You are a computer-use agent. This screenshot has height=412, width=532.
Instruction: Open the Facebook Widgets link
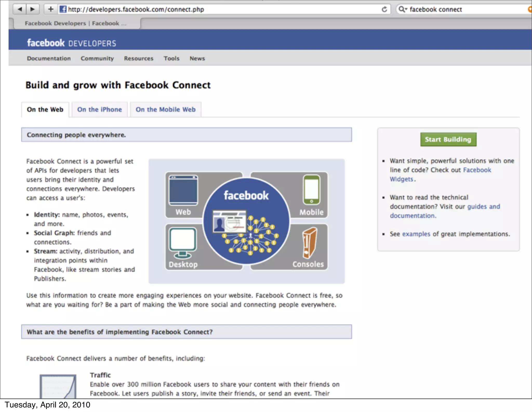[477, 170]
